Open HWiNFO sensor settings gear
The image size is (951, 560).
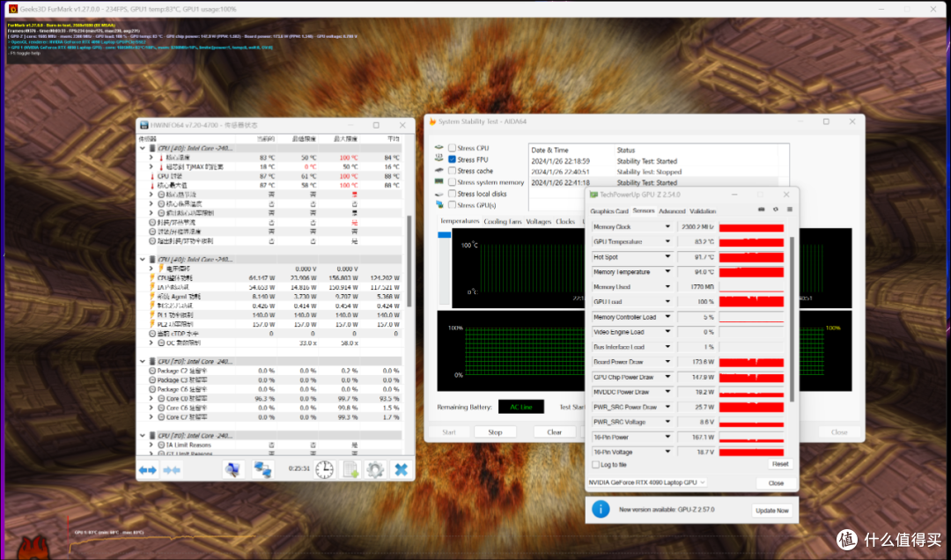click(x=375, y=469)
